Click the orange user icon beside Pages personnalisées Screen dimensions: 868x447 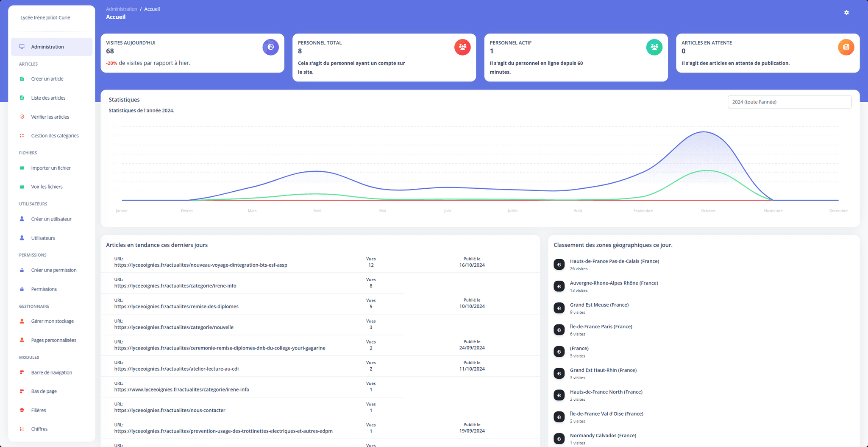[x=22, y=340]
